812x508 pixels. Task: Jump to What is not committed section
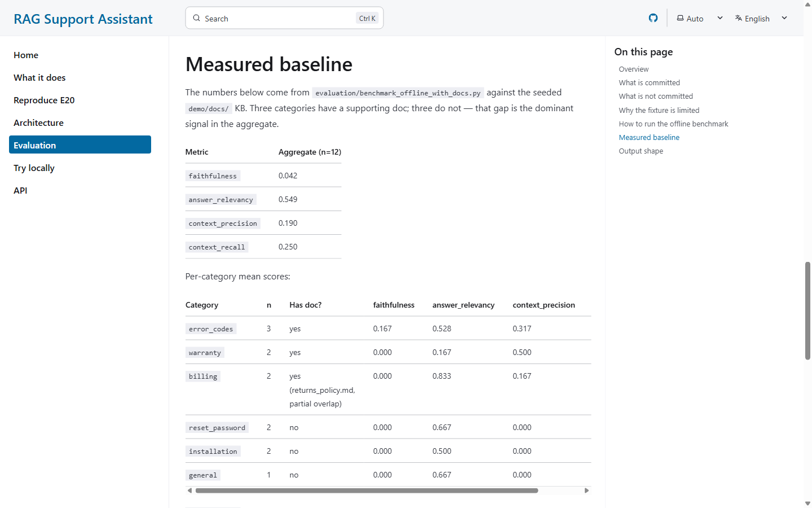tap(656, 96)
